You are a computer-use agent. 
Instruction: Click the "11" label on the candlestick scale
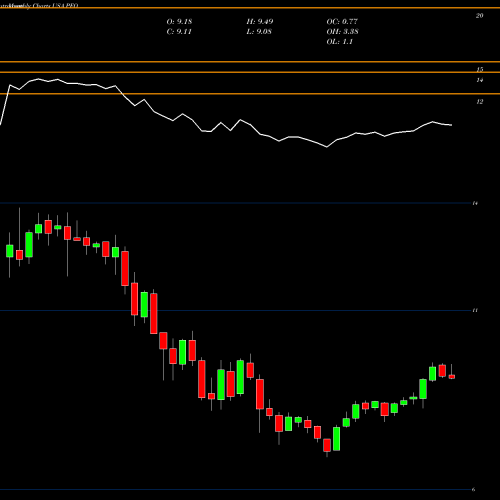pos(475,310)
